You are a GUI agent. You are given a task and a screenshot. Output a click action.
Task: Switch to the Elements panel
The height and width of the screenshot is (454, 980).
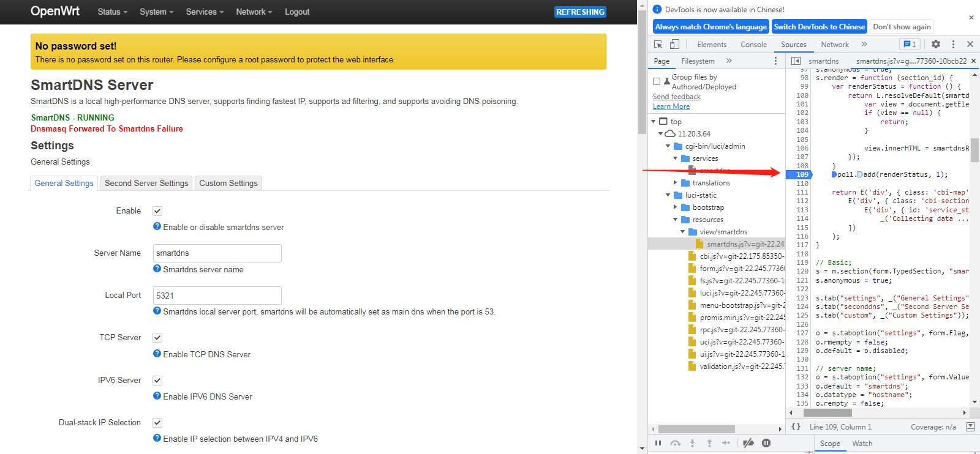click(712, 45)
